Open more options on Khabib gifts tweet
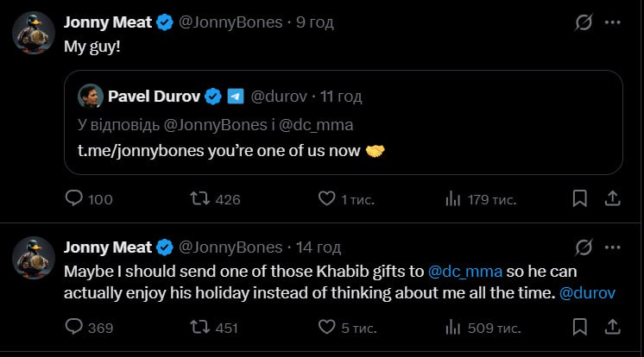Viewport: 644px width, 357px height. (611, 247)
